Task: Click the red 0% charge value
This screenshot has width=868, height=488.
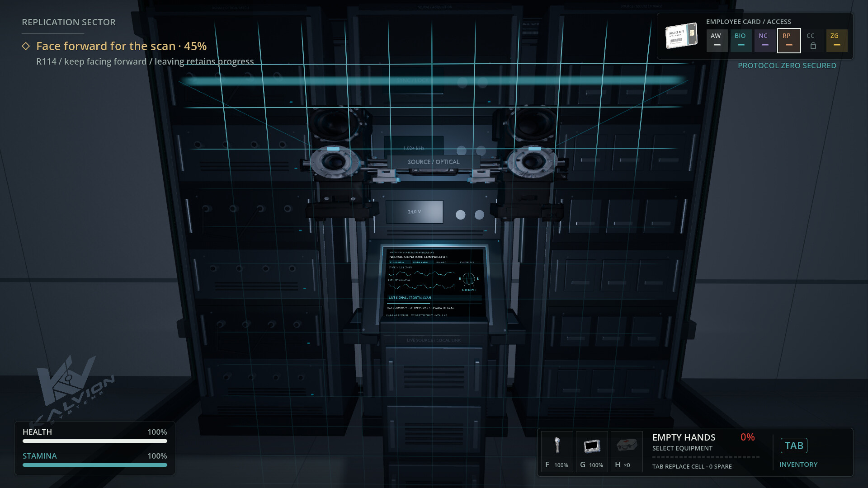Action: tap(748, 437)
